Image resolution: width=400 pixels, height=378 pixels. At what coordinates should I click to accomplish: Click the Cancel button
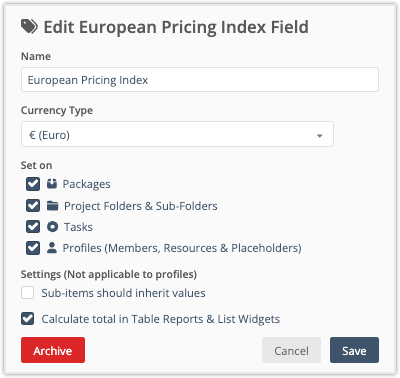291,350
